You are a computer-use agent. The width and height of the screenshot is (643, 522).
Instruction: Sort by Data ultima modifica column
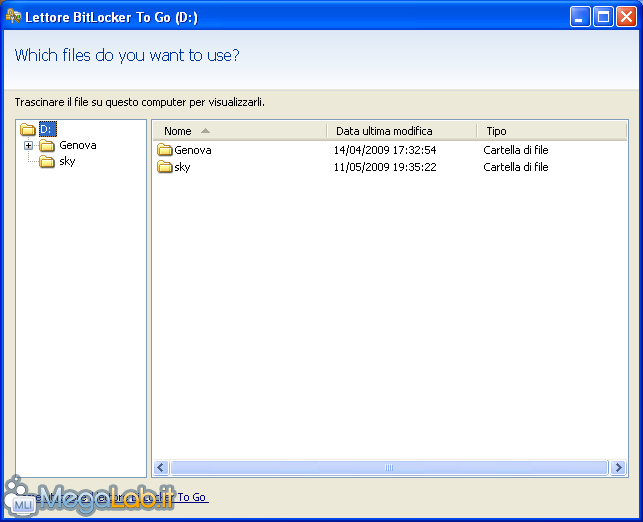click(x=402, y=131)
